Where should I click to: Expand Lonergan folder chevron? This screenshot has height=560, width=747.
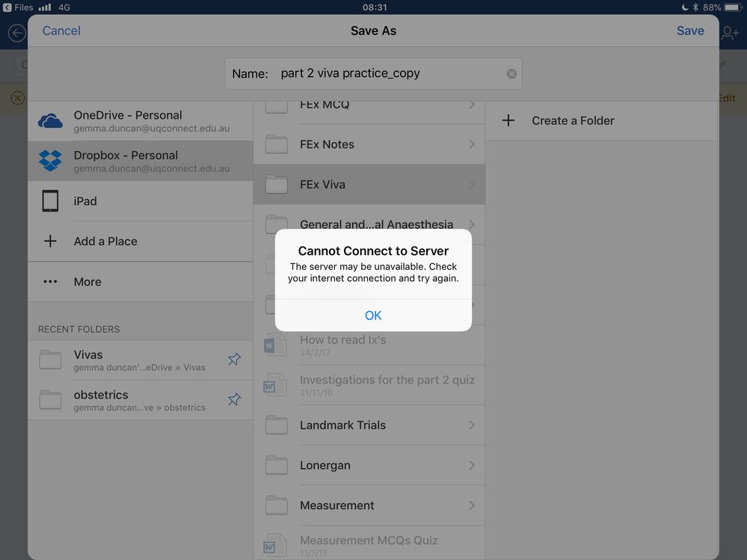[x=472, y=465]
